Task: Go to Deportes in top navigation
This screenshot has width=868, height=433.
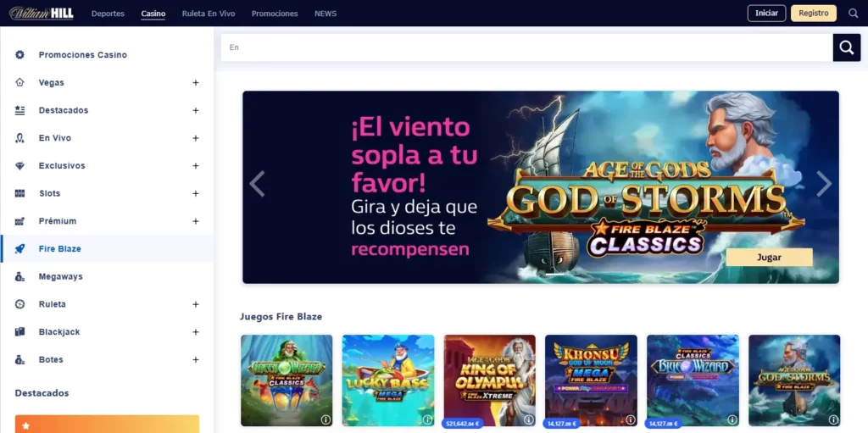Action: click(108, 14)
